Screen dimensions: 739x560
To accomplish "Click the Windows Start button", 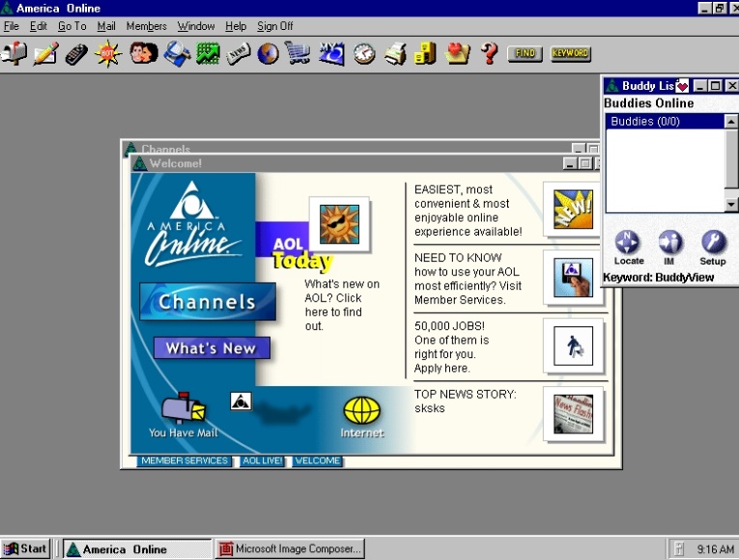I will coord(26,548).
